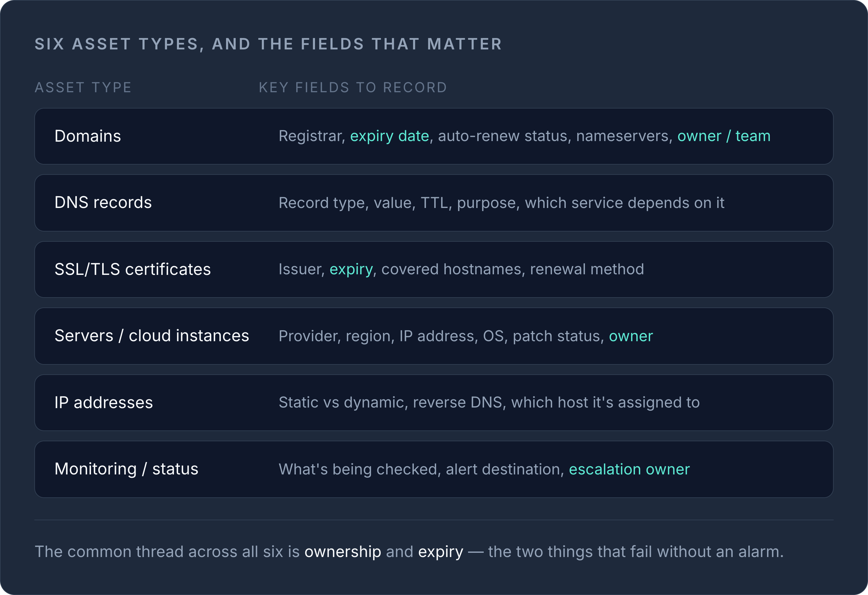This screenshot has height=595, width=868.
Task: Click the word 'ownership' in footer sentence
Action: (342, 552)
